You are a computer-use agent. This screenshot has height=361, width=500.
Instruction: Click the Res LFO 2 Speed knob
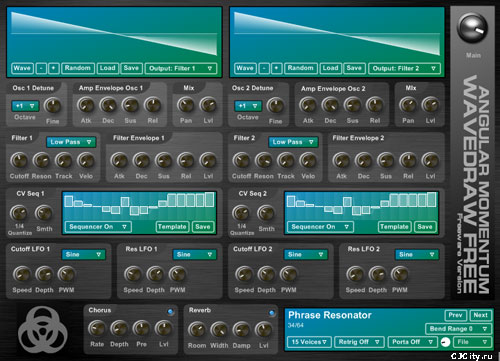[355, 275]
